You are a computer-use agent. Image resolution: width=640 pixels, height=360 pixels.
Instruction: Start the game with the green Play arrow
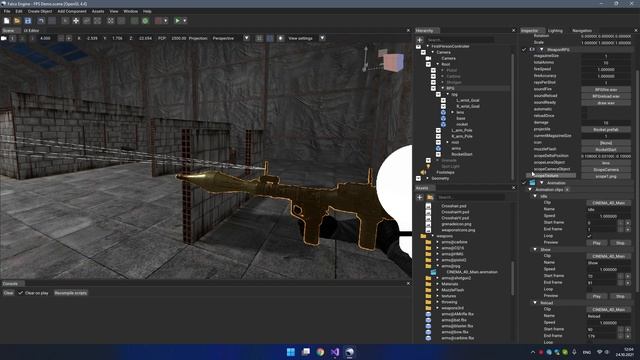pyautogui.click(x=177, y=20)
